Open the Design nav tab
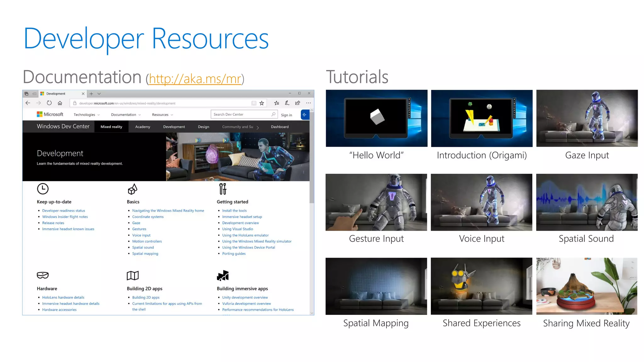644x362 pixels. pos(203,127)
